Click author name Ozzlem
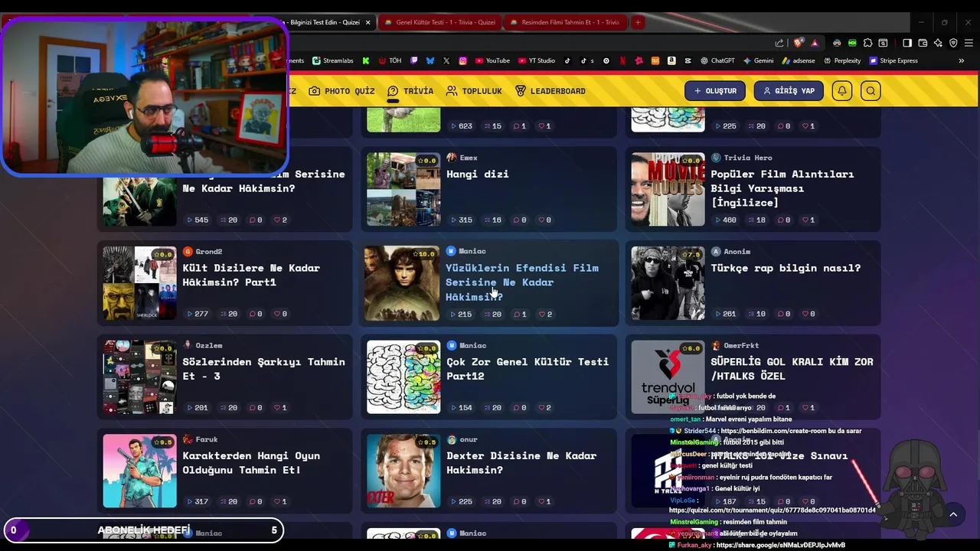This screenshot has width=980, height=551. coord(209,345)
